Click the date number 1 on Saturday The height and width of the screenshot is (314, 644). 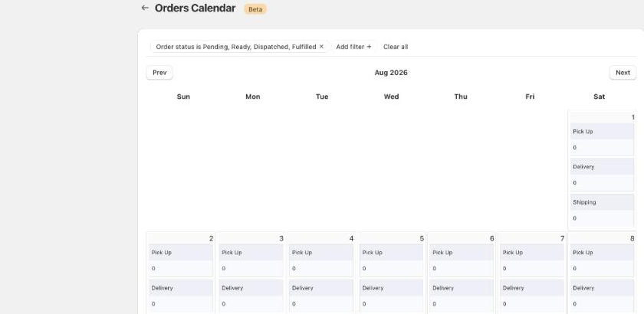pos(633,117)
